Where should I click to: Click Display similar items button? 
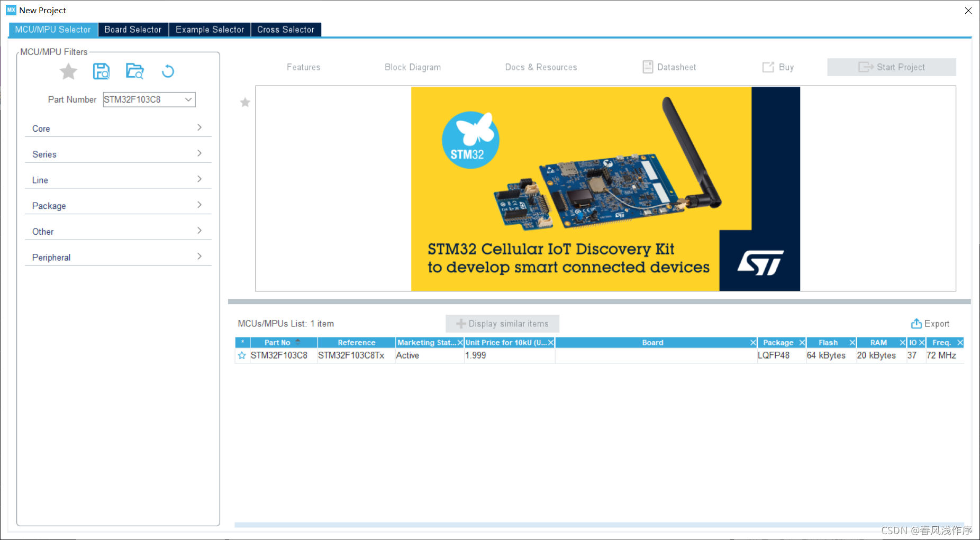[x=502, y=324]
